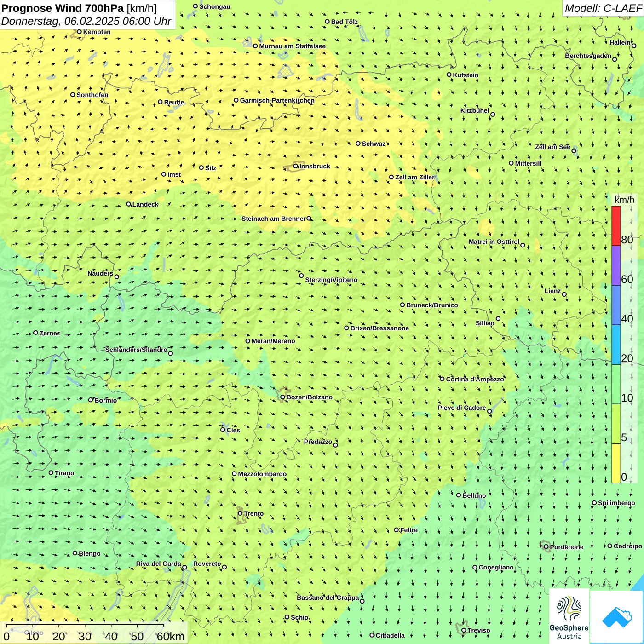Click the Lienz label

pos(553,291)
